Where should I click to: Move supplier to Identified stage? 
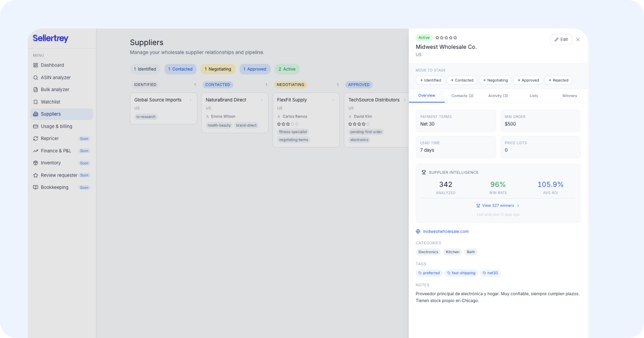click(x=430, y=80)
